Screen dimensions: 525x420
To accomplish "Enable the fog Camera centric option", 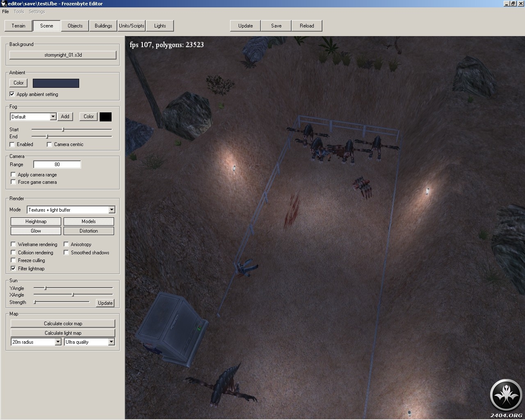I will (49, 144).
